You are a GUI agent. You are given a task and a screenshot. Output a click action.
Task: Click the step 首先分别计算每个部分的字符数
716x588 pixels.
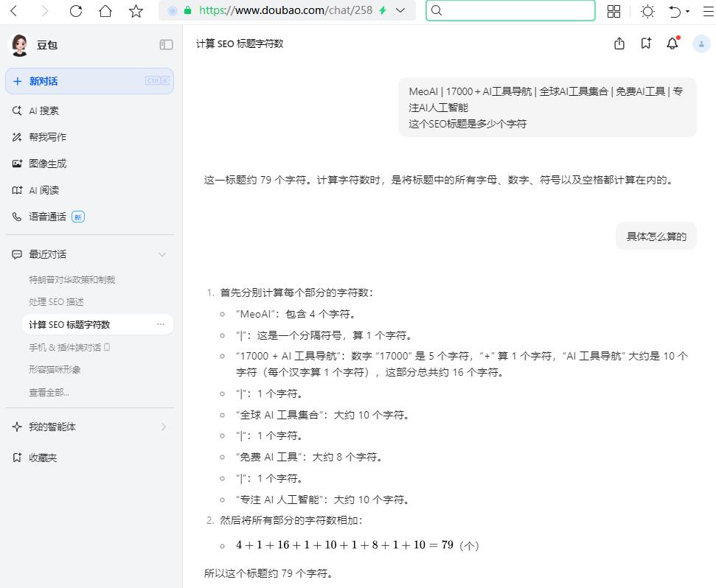pos(296,293)
